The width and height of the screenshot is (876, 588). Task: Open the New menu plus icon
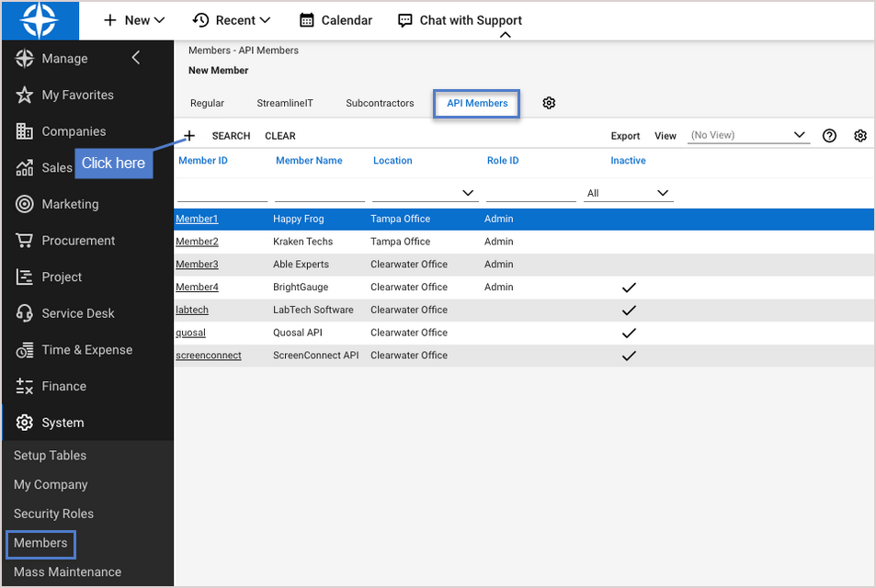[110, 20]
